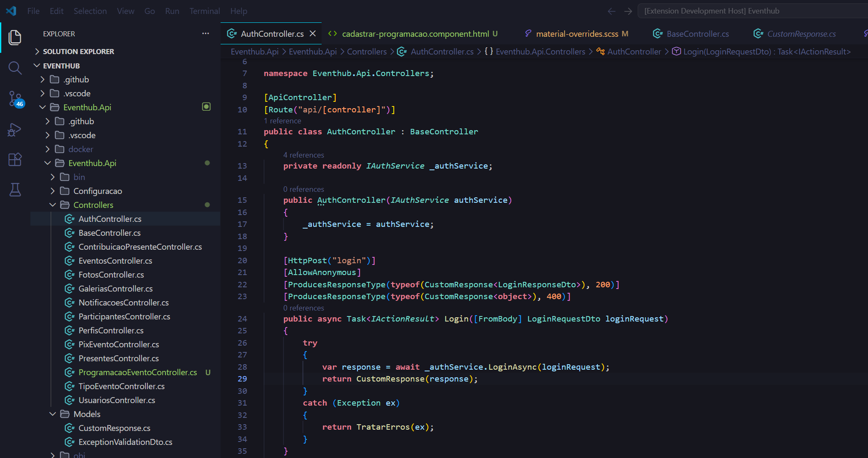Image resolution: width=868 pixels, height=458 pixels.
Task: Open the Extensions marketplace icon
Action: pyautogui.click(x=15, y=159)
